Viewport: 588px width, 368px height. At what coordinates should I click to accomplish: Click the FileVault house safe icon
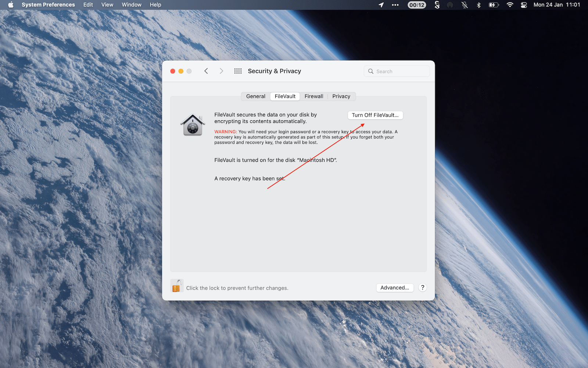(193, 125)
